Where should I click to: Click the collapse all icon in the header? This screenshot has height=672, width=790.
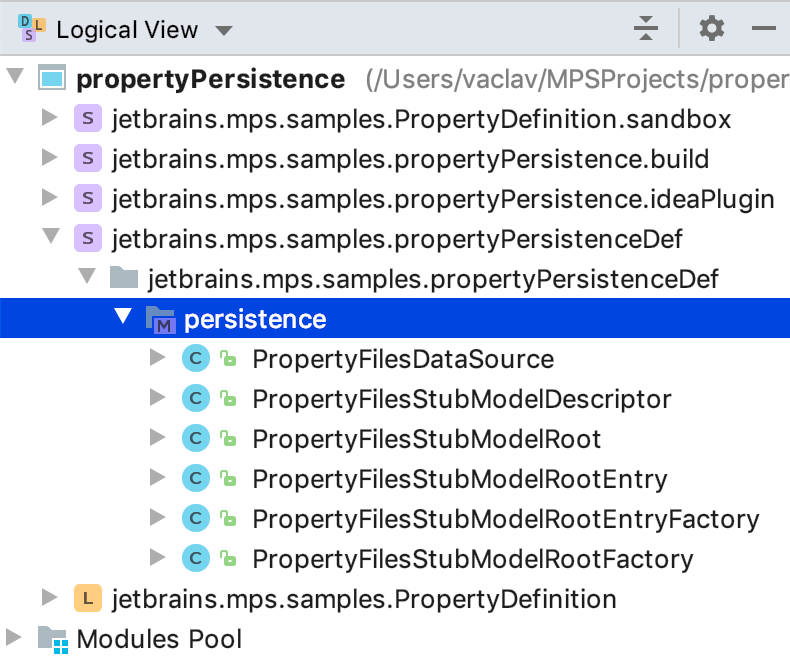tap(646, 29)
